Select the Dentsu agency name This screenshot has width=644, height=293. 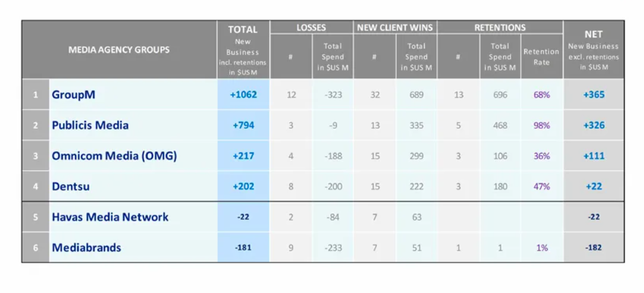(x=71, y=186)
